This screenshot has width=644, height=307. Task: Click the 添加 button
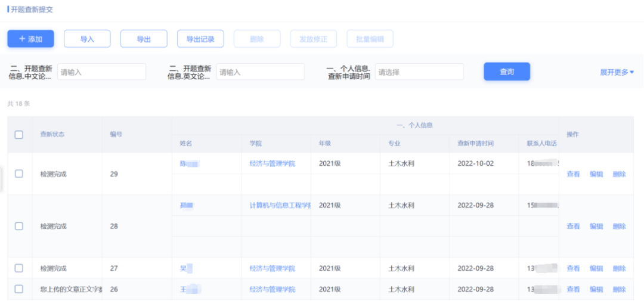(30, 39)
